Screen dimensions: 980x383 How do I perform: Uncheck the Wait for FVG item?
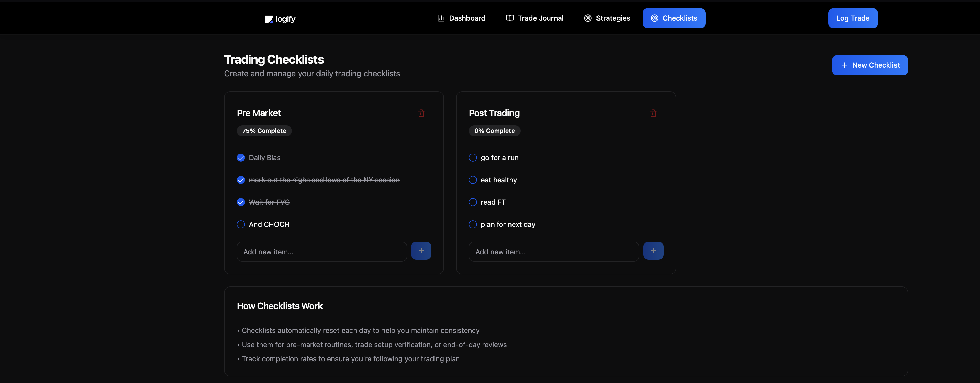click(x=241, y=202)
